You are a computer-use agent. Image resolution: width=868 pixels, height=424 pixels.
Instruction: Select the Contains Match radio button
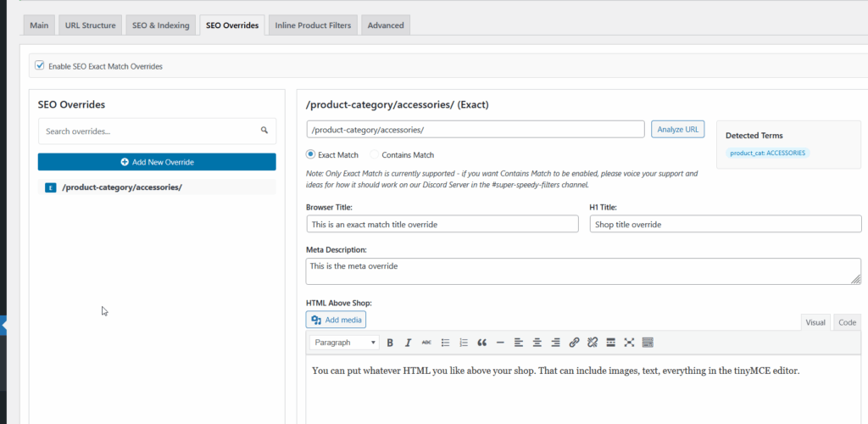pos(375,155)
